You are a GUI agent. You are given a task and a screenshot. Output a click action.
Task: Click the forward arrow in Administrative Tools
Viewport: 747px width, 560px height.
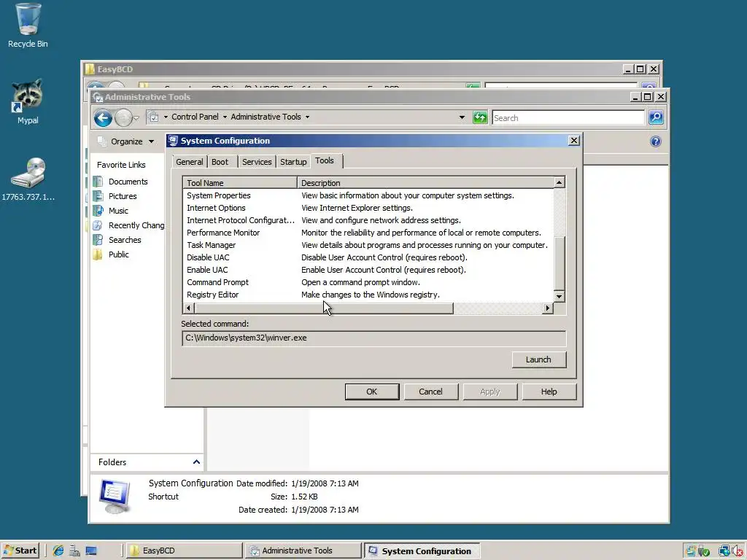pyautogui.click(x=123, y=117)
